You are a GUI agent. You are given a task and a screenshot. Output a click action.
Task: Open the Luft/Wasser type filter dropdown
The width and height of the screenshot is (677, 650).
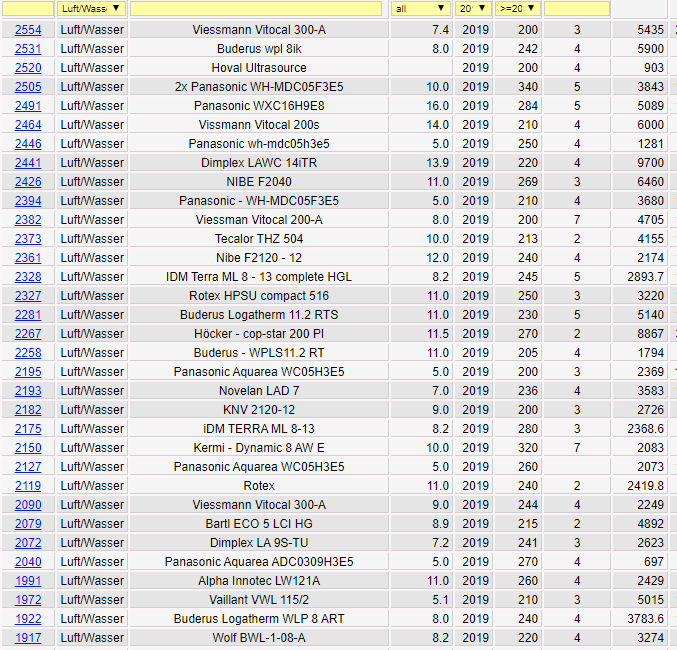click(x=90, y=8)
